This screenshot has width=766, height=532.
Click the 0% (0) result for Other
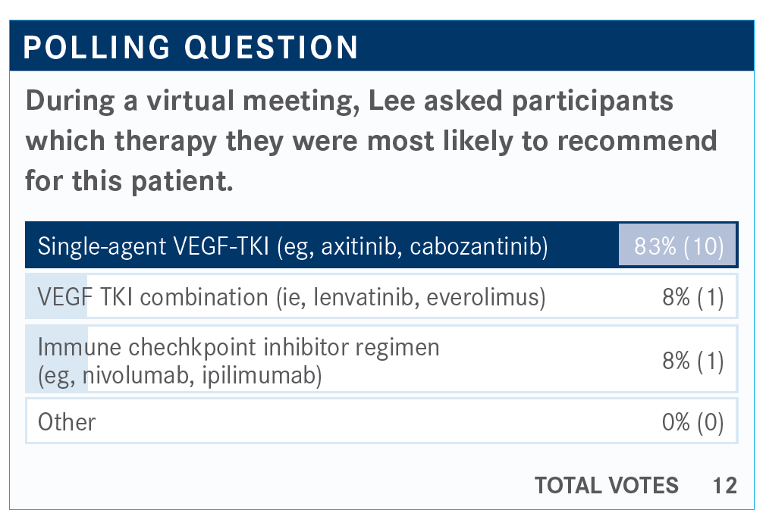point(692,422)
